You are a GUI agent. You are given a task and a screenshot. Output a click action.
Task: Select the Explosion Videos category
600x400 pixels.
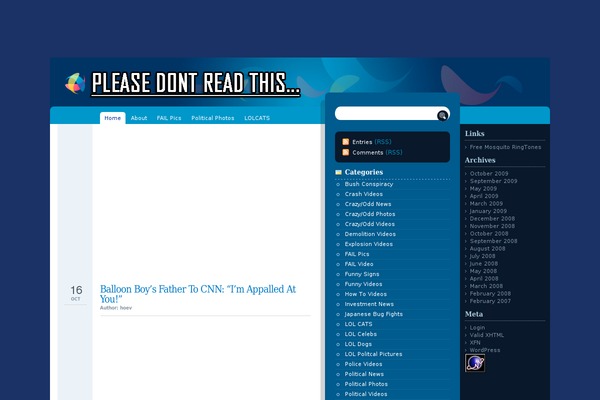368,244
